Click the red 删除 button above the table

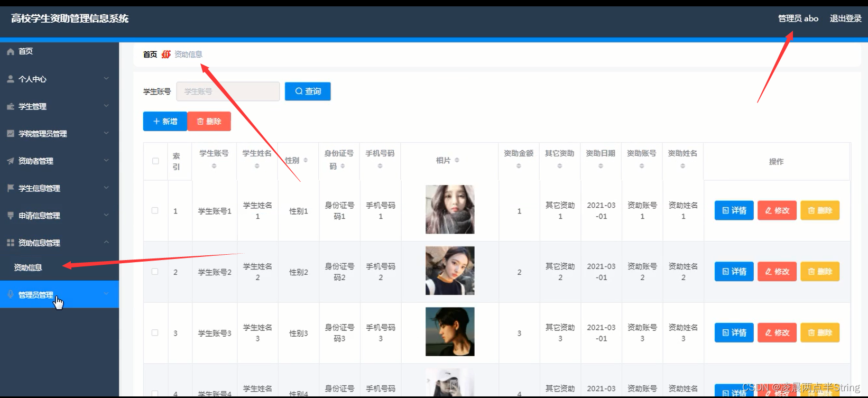click(x=209, y=122)
